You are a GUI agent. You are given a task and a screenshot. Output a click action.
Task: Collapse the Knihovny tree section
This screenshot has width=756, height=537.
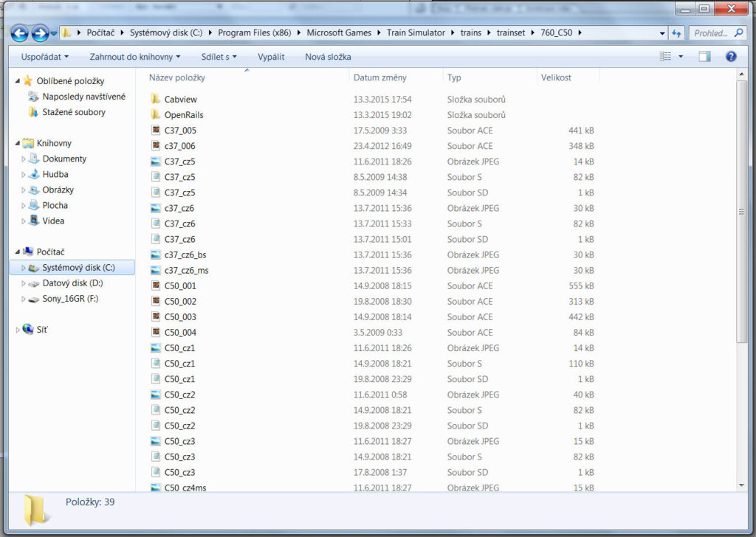[18, 143]
